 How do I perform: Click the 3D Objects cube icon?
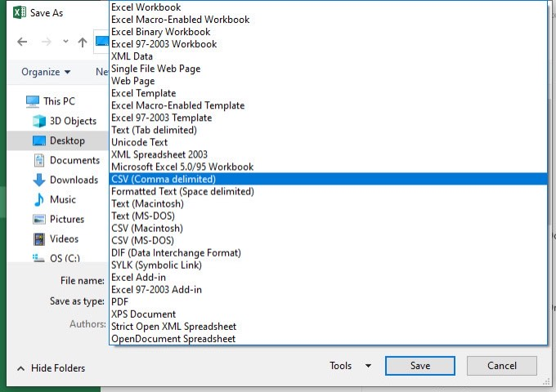pos(39,121)
